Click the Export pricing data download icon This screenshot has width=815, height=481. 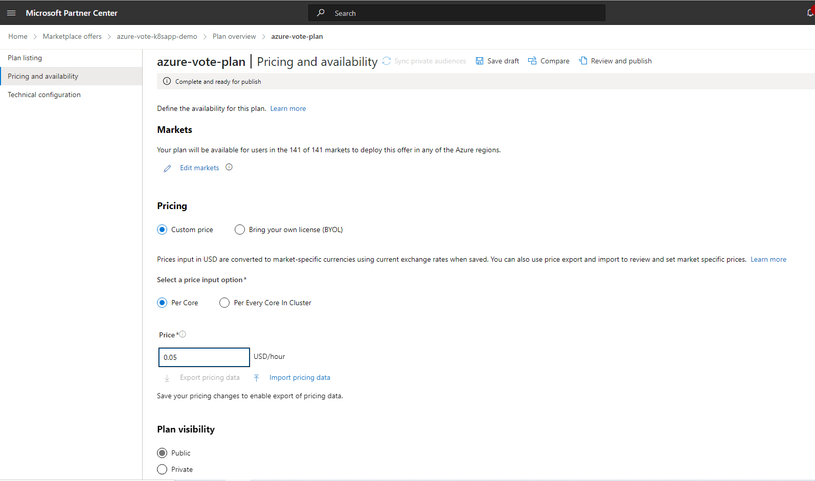pyautogui.click(x=167, y=378)
